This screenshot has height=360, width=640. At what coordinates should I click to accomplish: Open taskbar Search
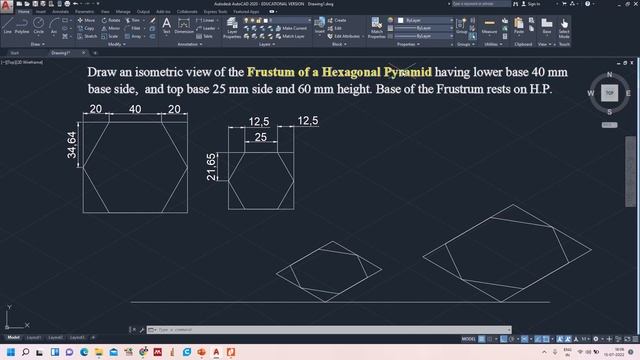tap(25, 352)
